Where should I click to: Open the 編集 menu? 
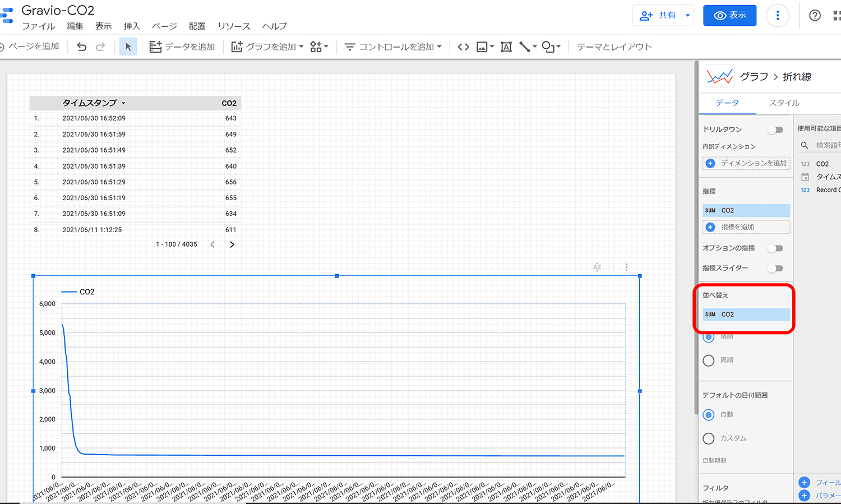pos(75,26)
